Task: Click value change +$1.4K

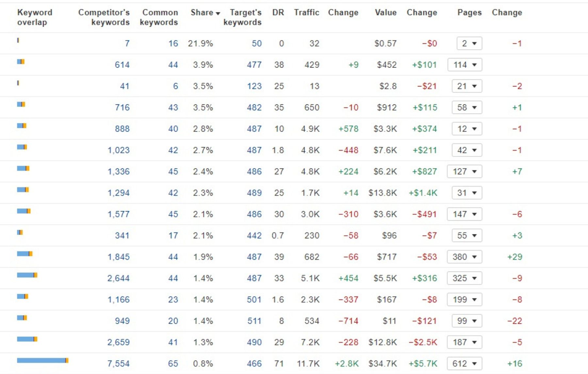Action: click(x=423, y=193)
